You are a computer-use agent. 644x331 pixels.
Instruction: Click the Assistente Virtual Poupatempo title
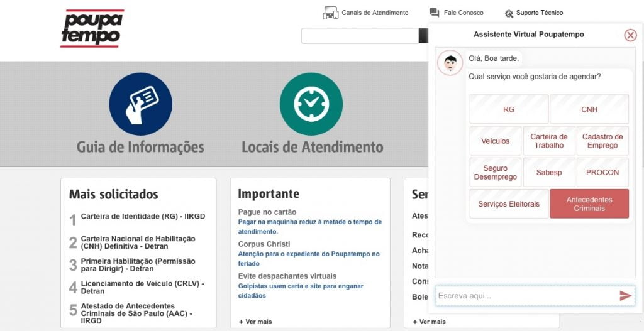click(528, 35)
